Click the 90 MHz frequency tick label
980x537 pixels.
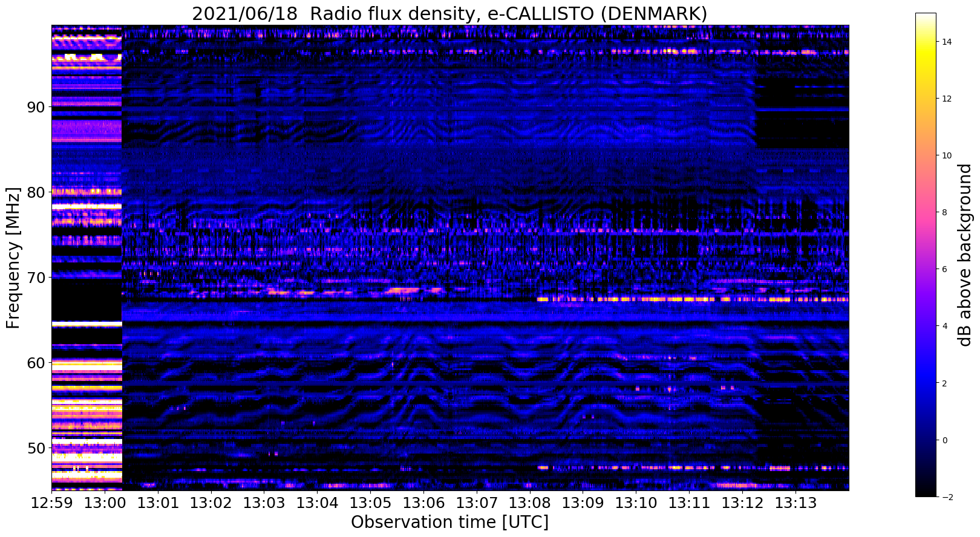point(36,107)
